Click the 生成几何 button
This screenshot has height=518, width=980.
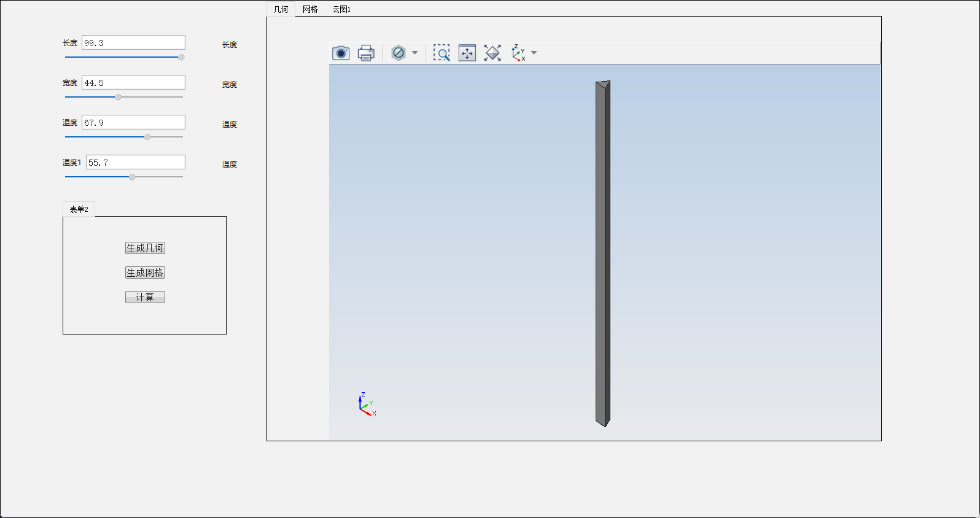[145, 248]
